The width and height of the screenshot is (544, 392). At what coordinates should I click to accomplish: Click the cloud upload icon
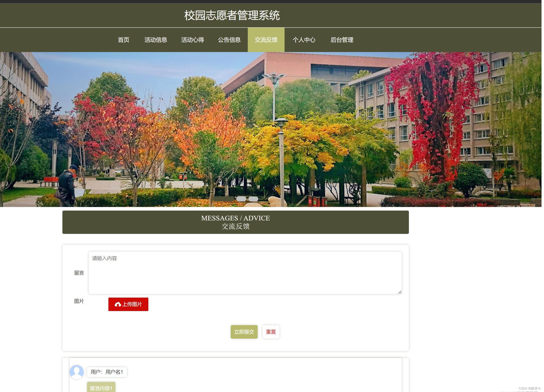click(x=118, y=304)
